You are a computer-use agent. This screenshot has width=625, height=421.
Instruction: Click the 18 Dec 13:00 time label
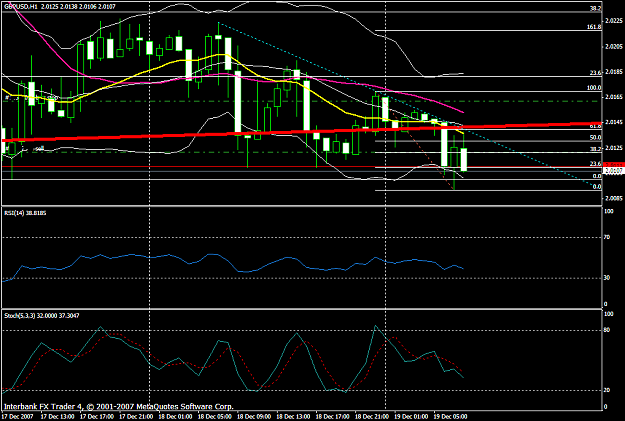click(293, 417)
